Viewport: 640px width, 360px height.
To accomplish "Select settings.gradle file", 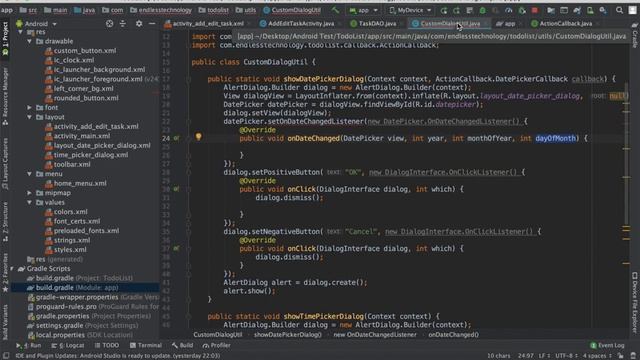I will point(83,325).
